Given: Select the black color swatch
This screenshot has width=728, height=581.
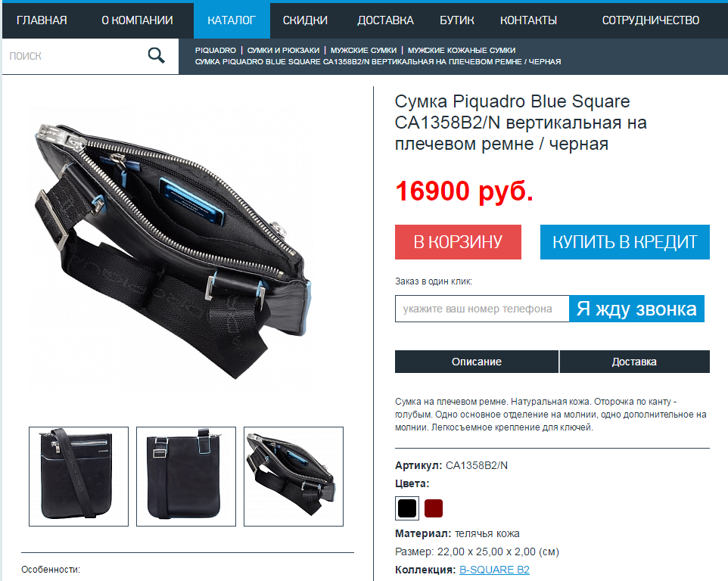Looking at the screenshot, I should (x=407, y=508).
